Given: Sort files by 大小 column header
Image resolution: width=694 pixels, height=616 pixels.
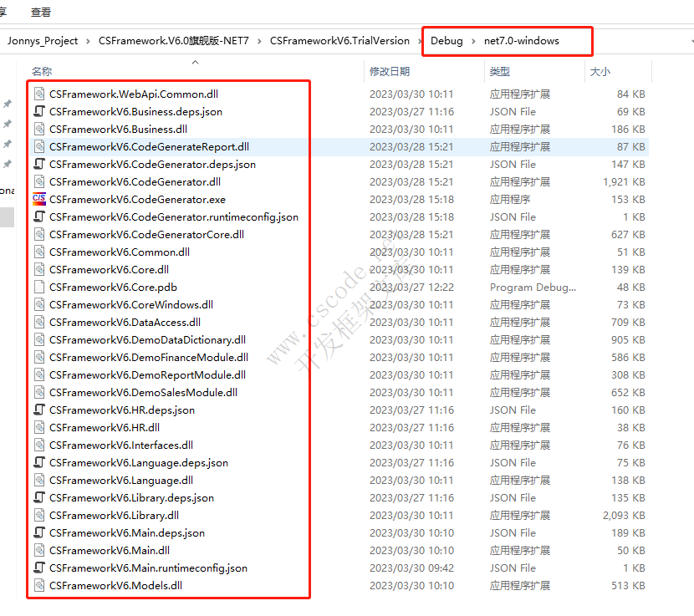Looking at the screenshot, I should pyautogui.click(x=600, y=71).
